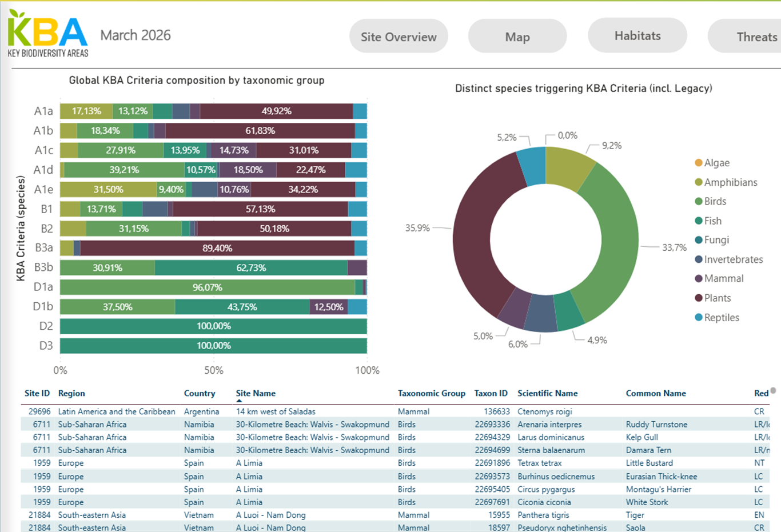Click the D2 Fish 100% bar
Screen dimensions: 781x532
213,326
